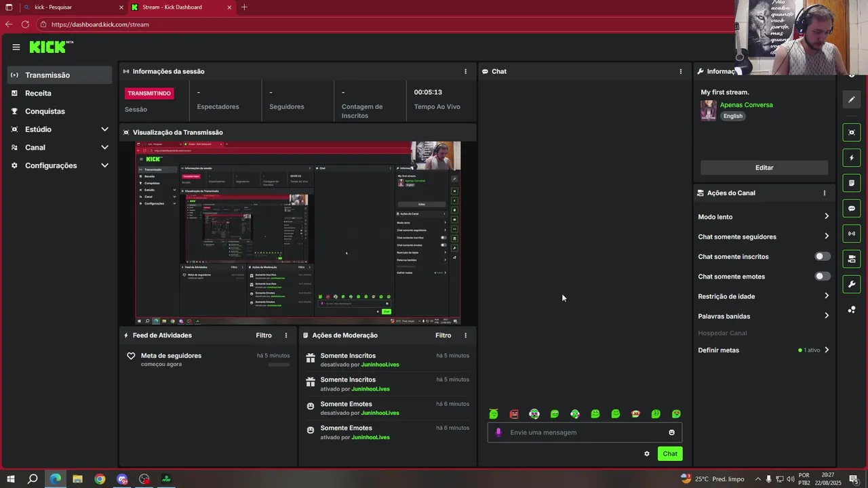Toggle Chat somente inscritos switch

822,257
